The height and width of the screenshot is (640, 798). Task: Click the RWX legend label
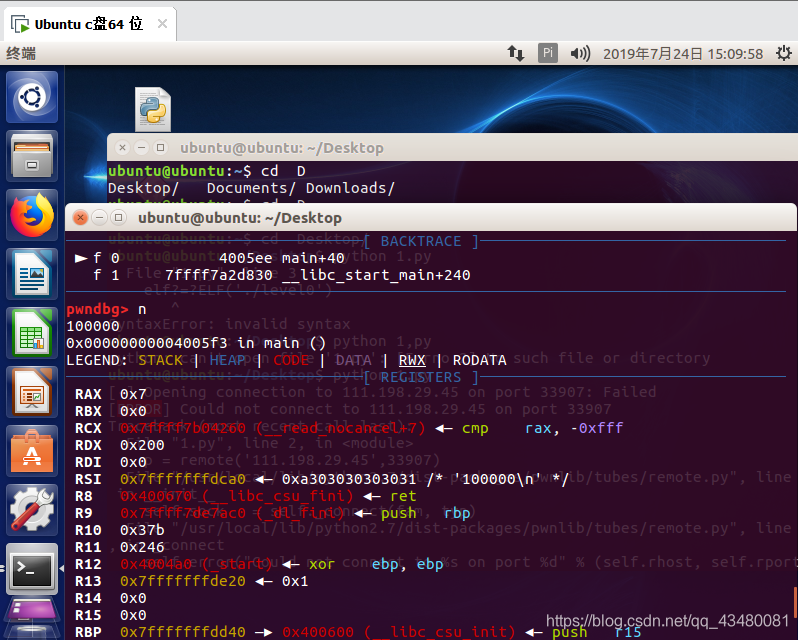coord(412,360)
